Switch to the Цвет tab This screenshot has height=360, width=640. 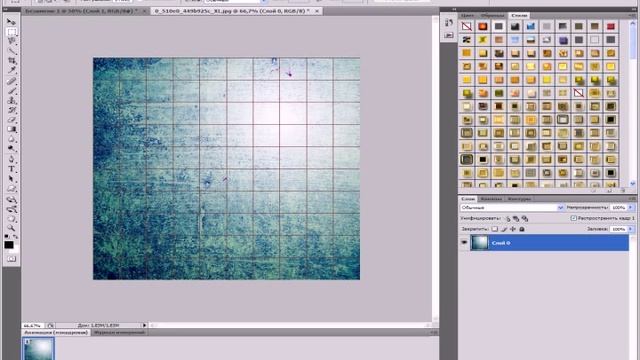(x=467, y=16)
